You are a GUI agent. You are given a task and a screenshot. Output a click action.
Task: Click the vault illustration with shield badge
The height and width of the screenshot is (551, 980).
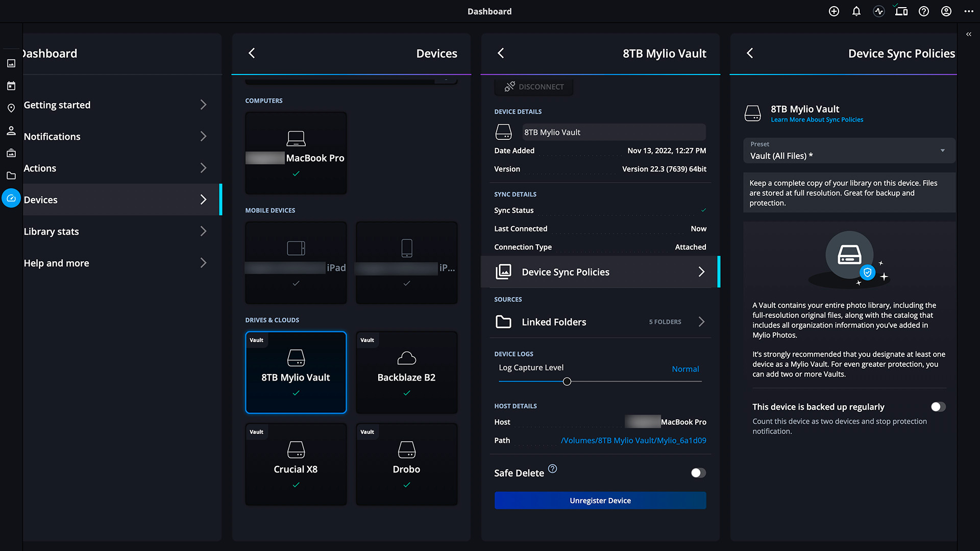click(x=850, y=259)
